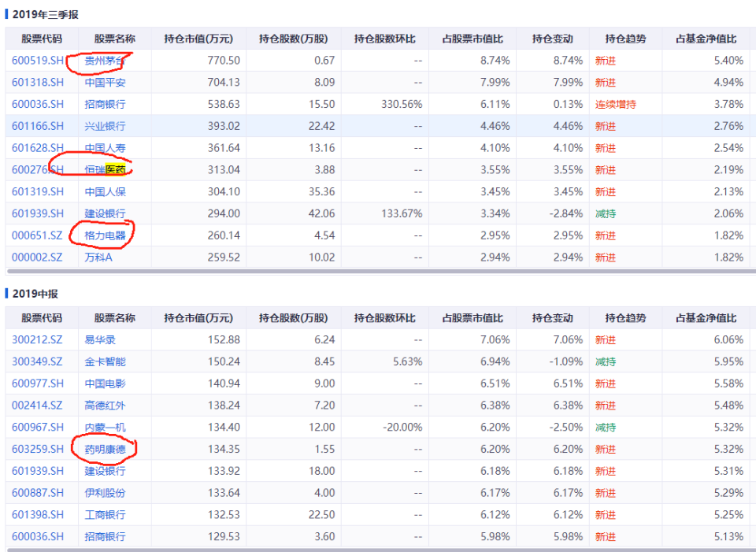Click stock code 300212.SZ

coord(37,340)
